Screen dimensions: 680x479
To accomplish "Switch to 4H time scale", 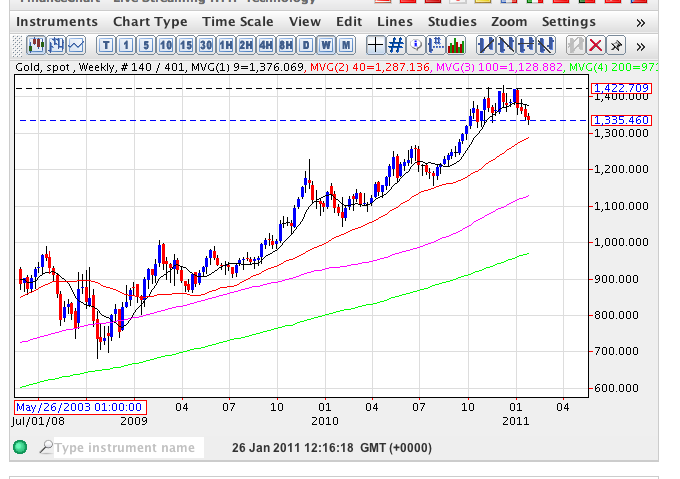I will pyautogui.click(x=266, y=45).
